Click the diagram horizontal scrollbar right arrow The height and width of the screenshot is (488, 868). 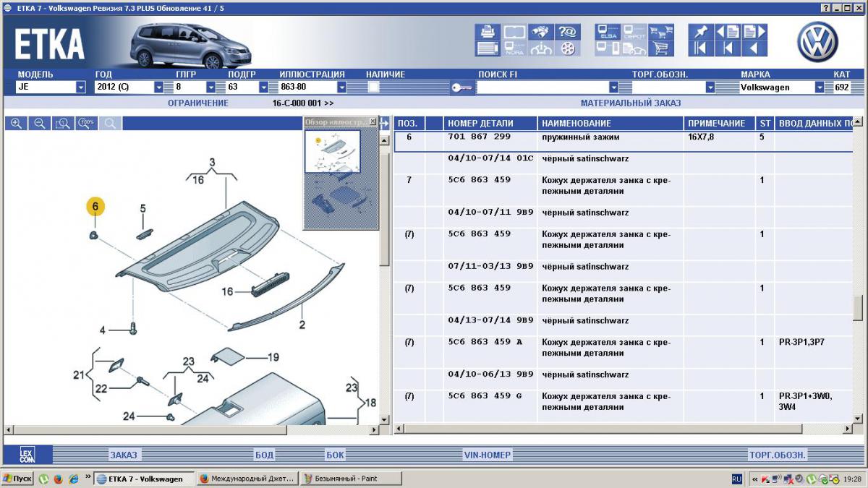pyautogui.click(x=374, y=429)
